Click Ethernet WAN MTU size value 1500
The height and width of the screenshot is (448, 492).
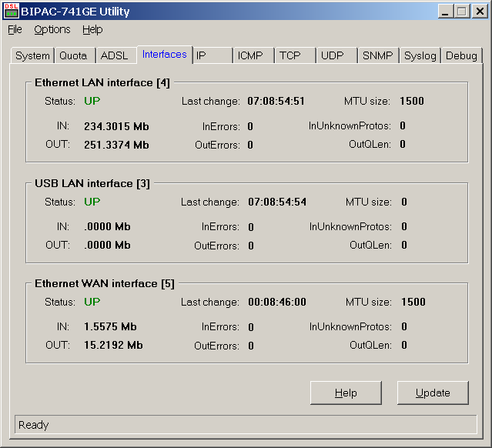click(x=413, y=302)
